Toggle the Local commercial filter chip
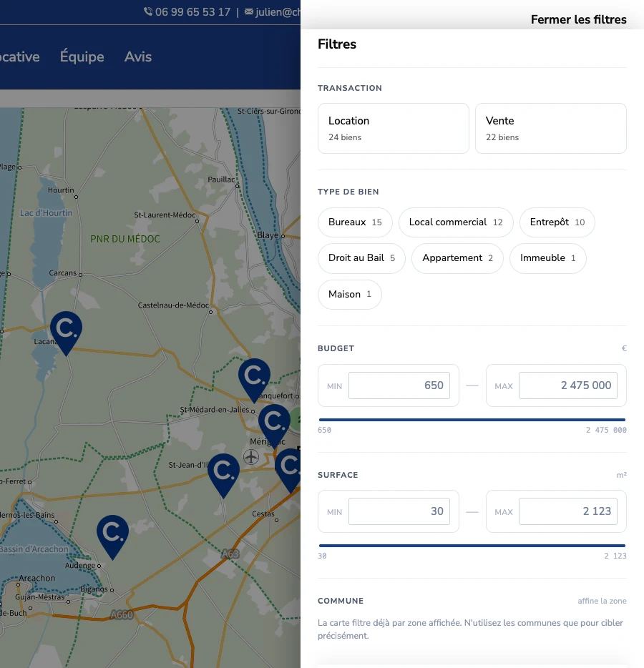644x668 pixels. [456, 222]
